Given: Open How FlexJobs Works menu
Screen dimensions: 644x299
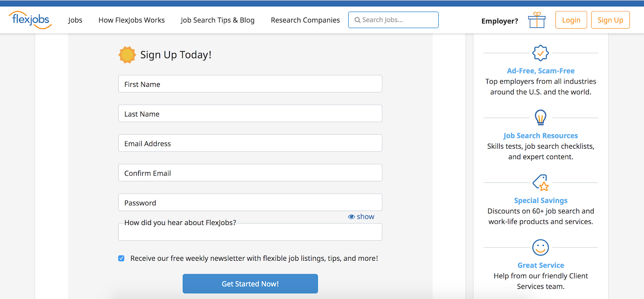Looking at the screenshot, I should [x=132, y=20].
